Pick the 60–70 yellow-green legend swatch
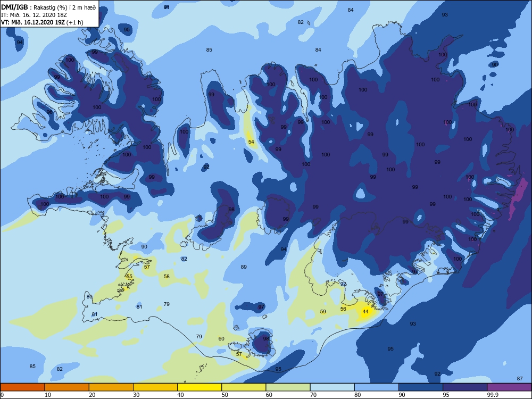This screenshot has height=399, width=532. click(288, 387)
